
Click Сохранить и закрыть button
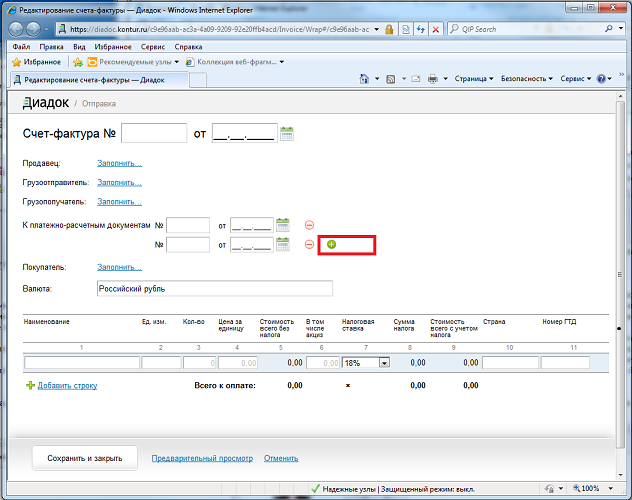85,458
